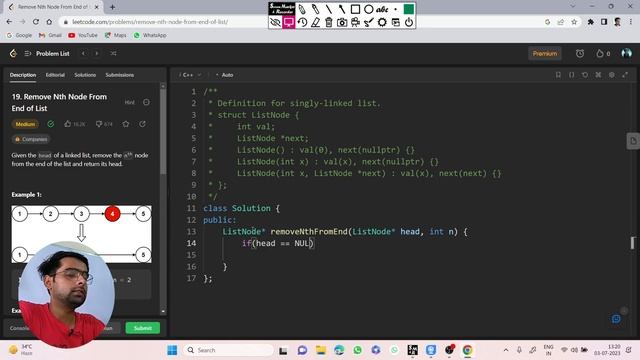Select the abc text tool

click(382, 9)
